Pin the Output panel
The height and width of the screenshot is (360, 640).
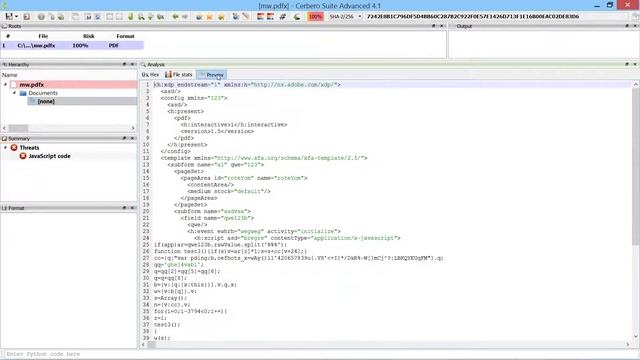(627, 26)
